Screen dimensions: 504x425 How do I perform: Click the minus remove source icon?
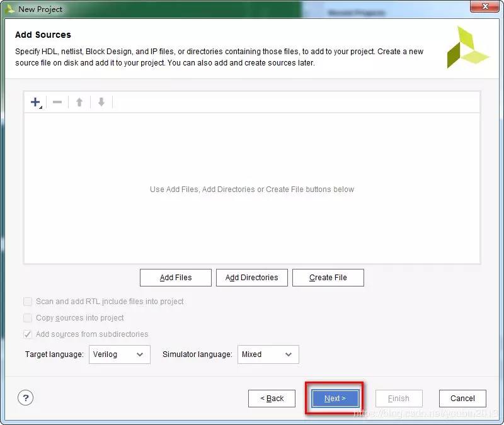57,103
